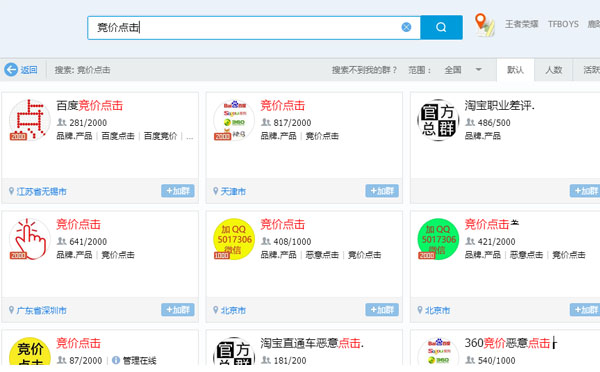Select the 人数 sort tab

coord(553,70)
